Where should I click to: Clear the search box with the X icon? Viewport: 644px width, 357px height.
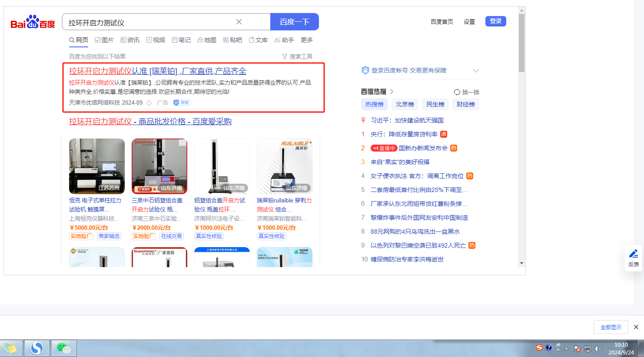239,22
